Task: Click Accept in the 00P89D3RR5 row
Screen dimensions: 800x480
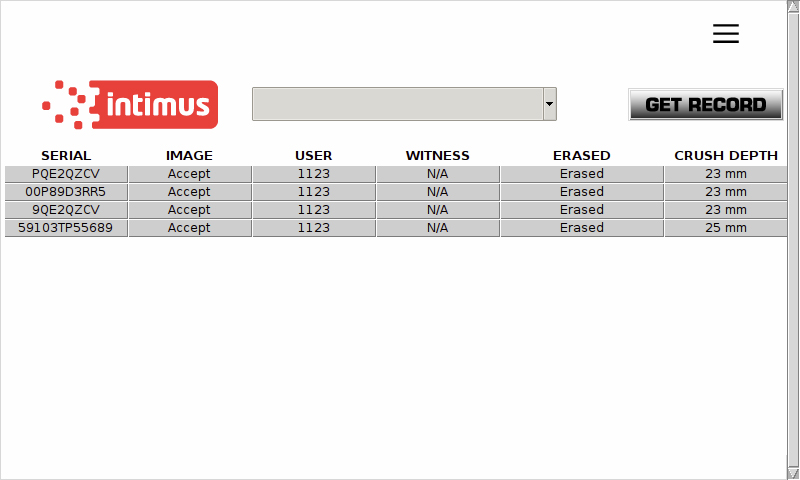Action: tap(190, 192)
